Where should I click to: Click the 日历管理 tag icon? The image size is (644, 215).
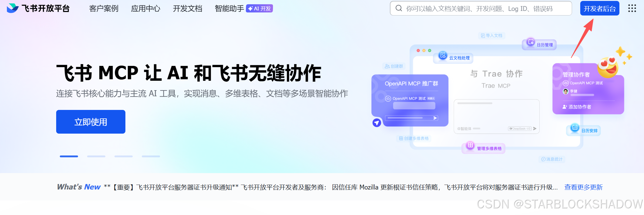pyautogui.click(x=531, y=42)
